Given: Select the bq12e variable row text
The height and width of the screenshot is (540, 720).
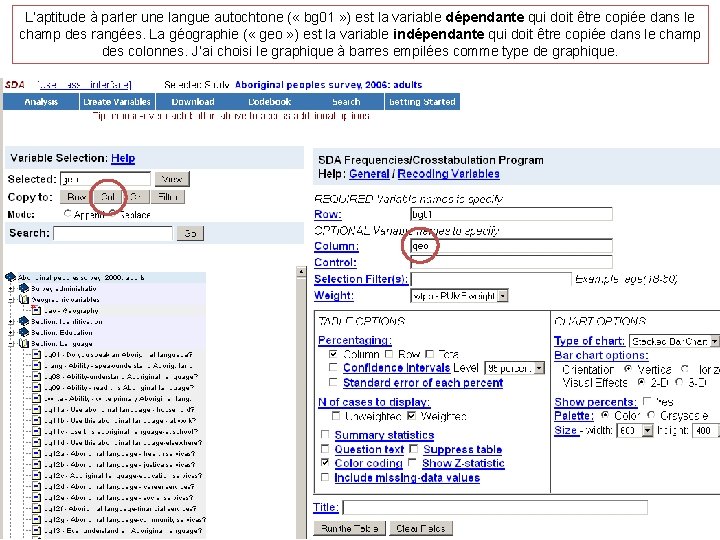Looking at the screenshot, I should coord(118,498).
